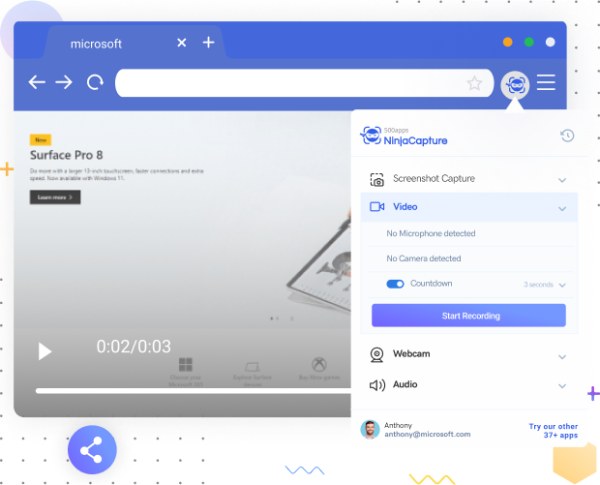Open the Audio section
The width and height of the screenshot is (600, 485).
(469, 385)
